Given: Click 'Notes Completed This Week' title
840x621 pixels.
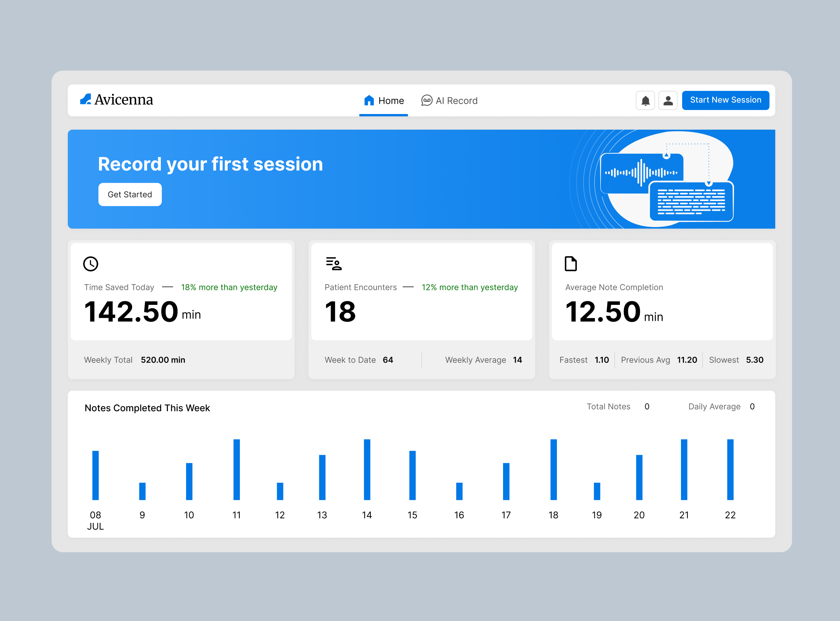Looking at the screenshot, I should (147, 408).
